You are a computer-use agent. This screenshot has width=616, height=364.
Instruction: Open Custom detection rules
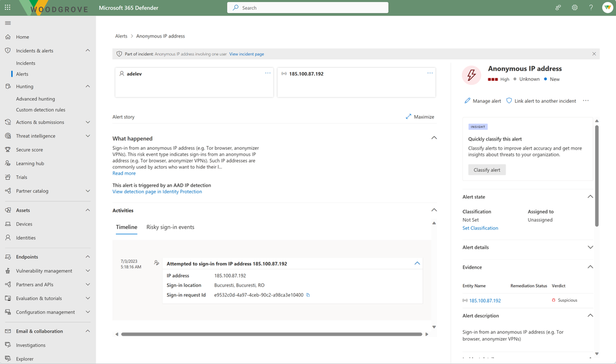tap(41, 110)
